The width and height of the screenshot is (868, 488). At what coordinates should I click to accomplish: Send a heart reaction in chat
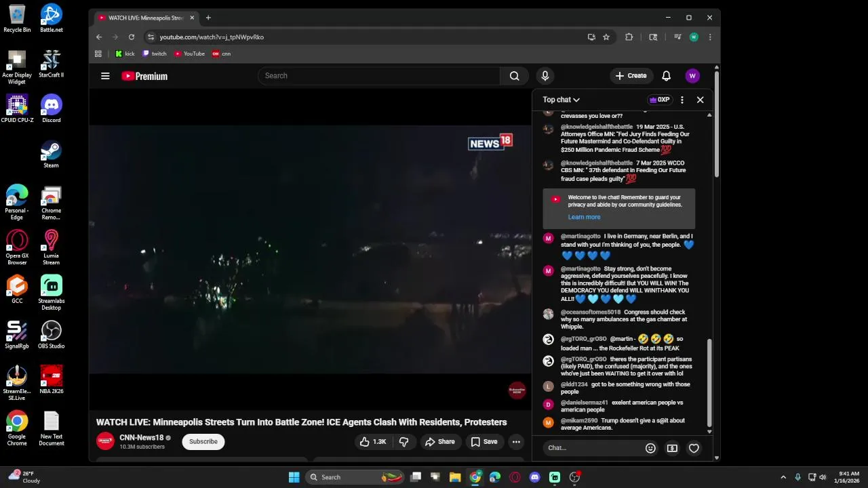tap(694, 448)
